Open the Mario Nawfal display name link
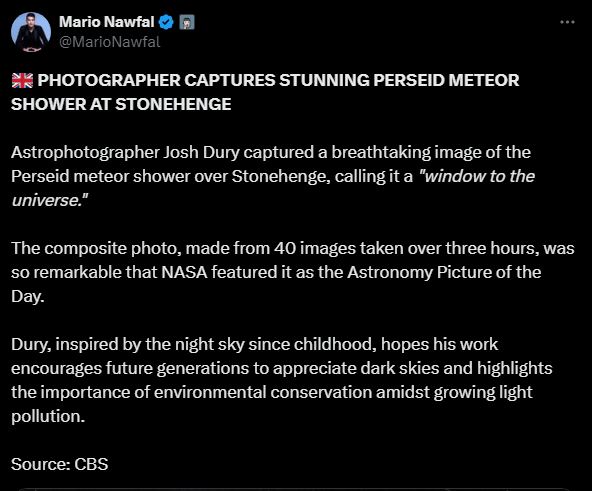Image resolution: width=592 pixels, height=491 pixels. pos(107,22)
